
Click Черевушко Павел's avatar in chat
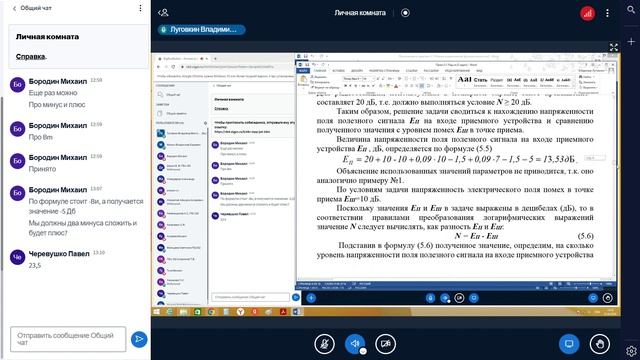(18, 257)
